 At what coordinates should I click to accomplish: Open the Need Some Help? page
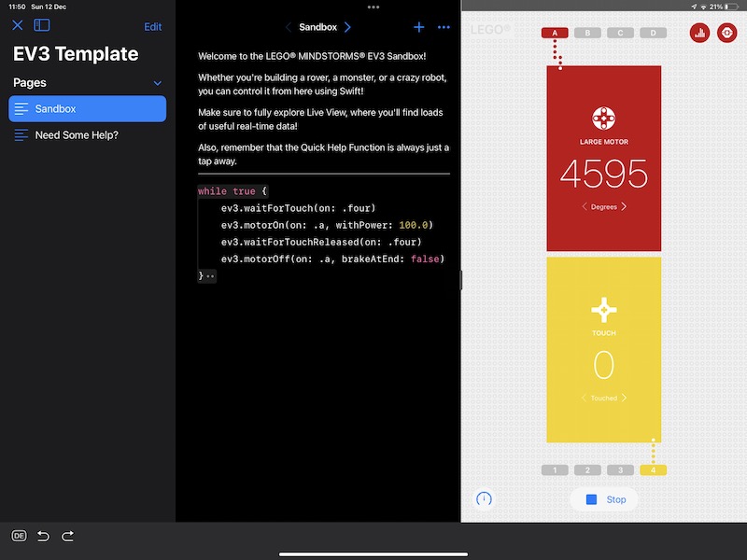coord(87,135)
